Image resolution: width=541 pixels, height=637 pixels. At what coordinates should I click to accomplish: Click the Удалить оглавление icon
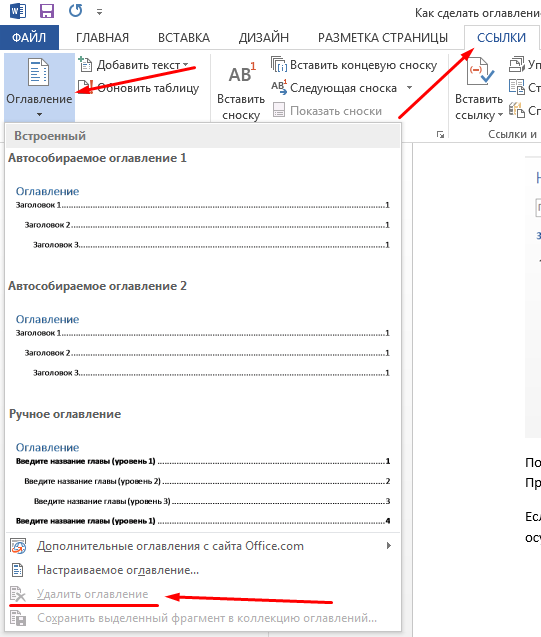tap(18, 594)
